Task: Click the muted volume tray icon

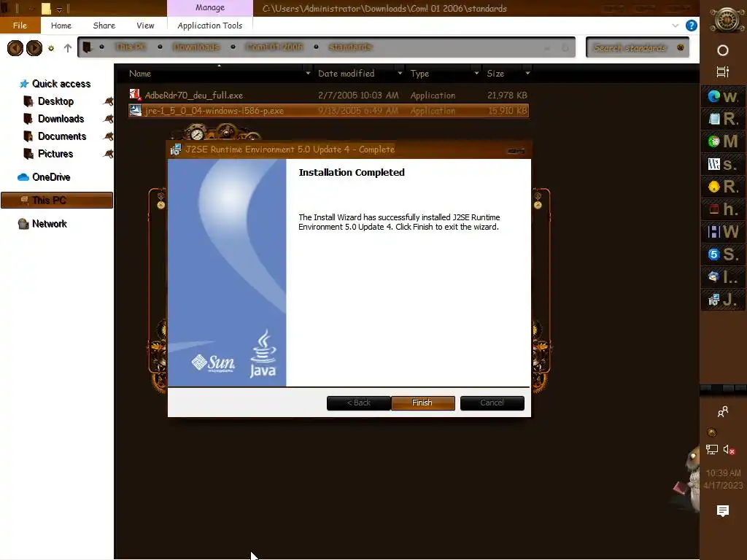Action: (729, 449)
